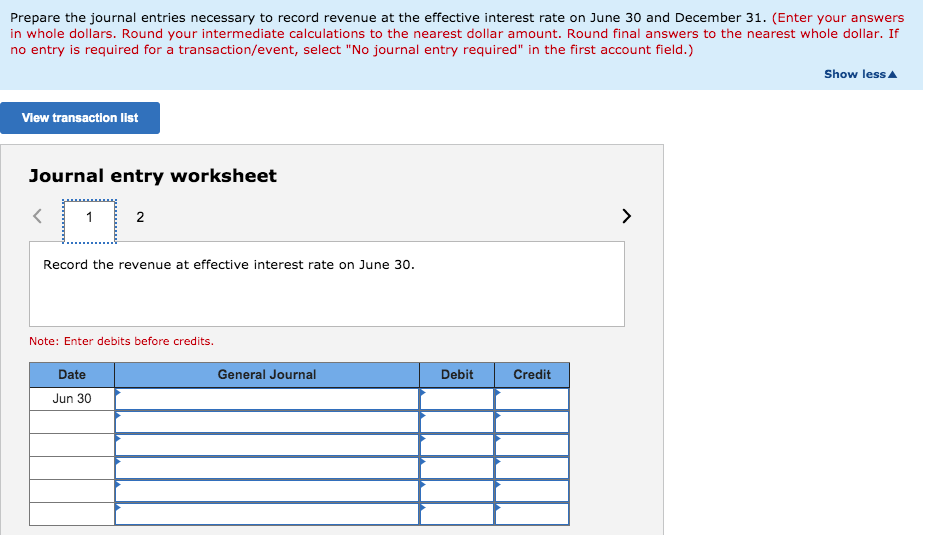Click the Credit column header
This screenshot has width=929, height=535.
coord(532,374)
